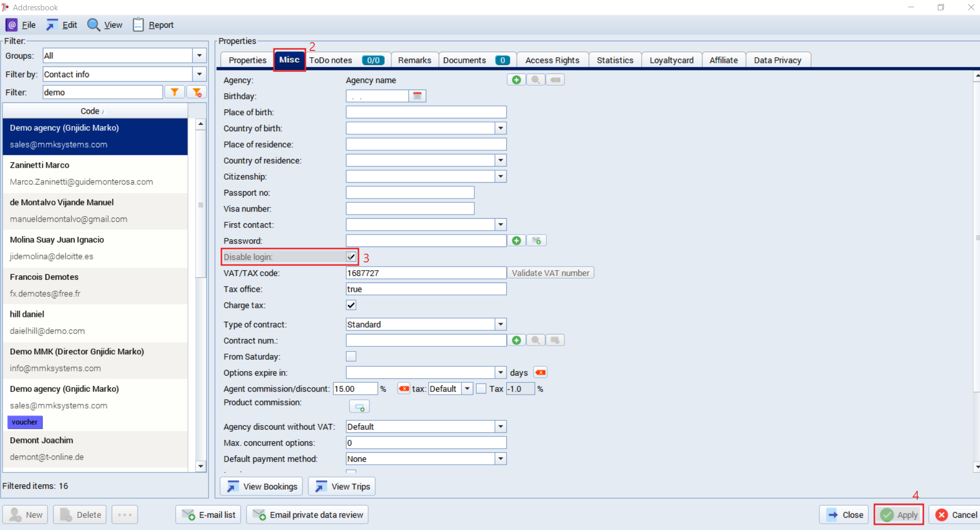Expand Country of birth dropdown
Viewport: 980px width, 530px height.
[x=501, y=128]
